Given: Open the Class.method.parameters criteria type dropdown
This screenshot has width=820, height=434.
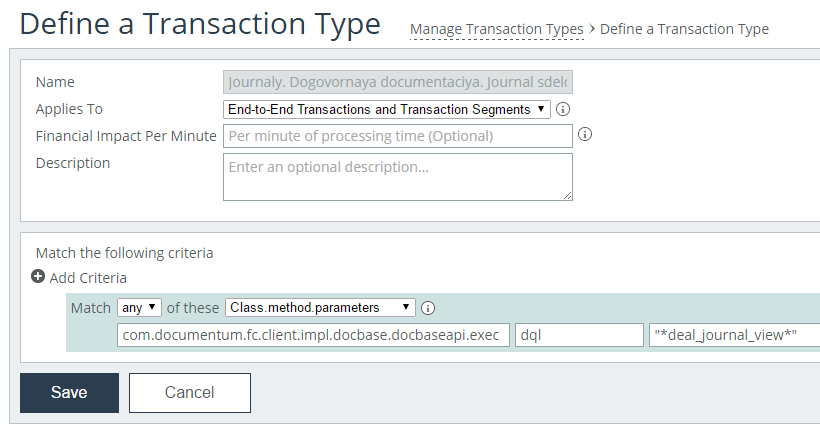Looking at the screenshot, I should click(320, 308).
